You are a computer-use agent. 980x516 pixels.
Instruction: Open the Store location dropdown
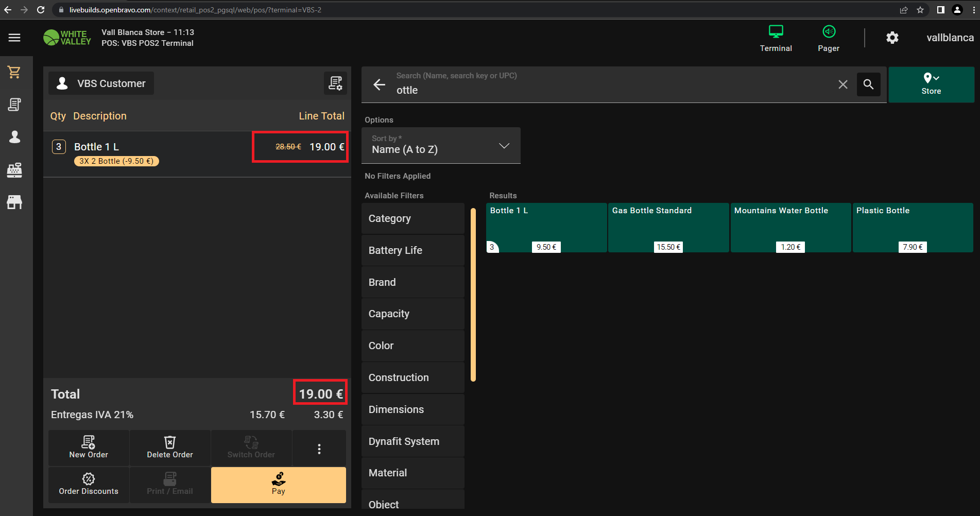[931, 84]
